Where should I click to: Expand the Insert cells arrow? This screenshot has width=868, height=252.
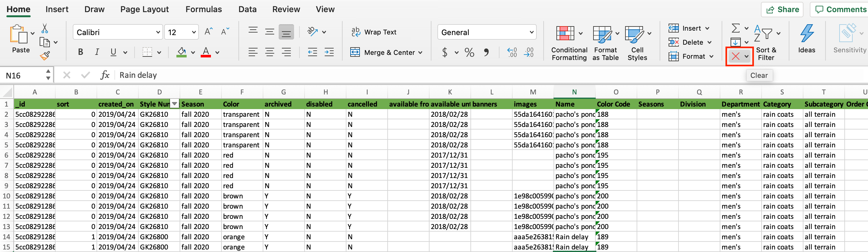tap(707, 28)
